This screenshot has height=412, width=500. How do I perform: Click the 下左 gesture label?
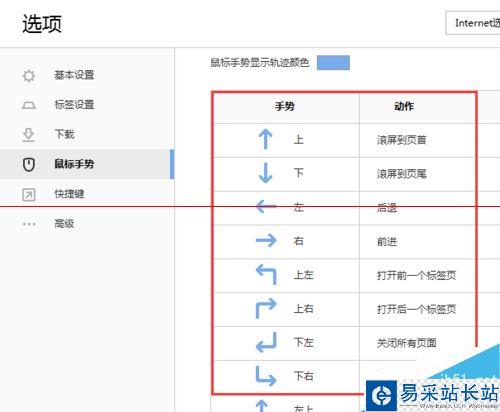(304, 343)
